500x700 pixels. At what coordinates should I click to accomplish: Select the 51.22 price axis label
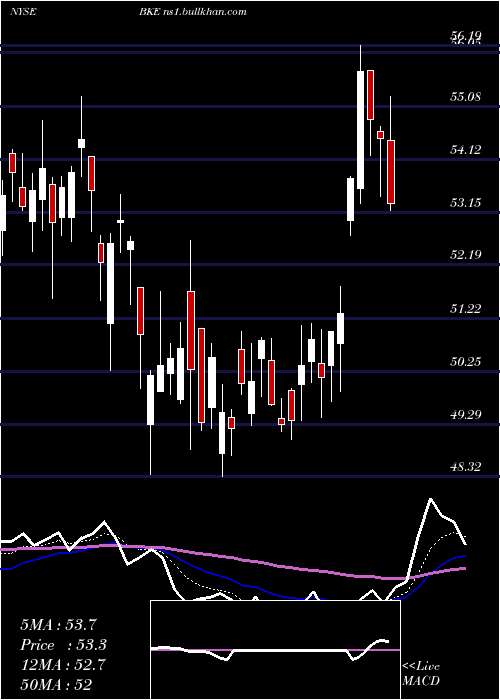tap(466, 308)
